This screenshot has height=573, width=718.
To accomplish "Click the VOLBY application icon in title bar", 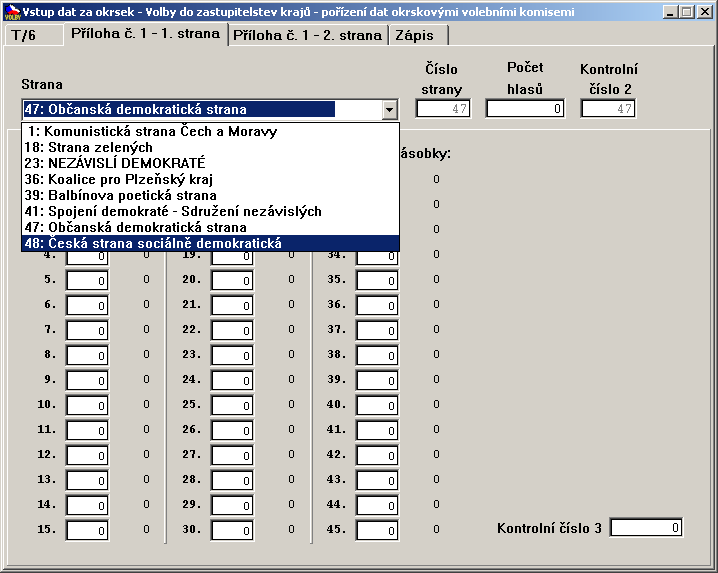I will 12,12.
